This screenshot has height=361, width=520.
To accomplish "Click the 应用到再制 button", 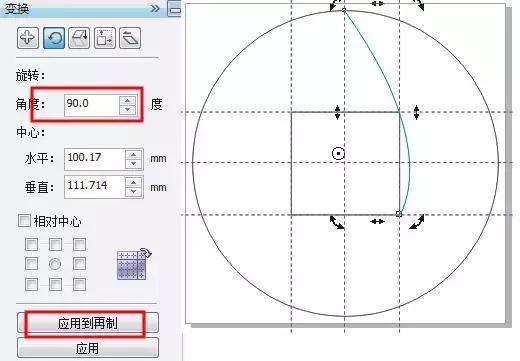I will tap(88, 323).
